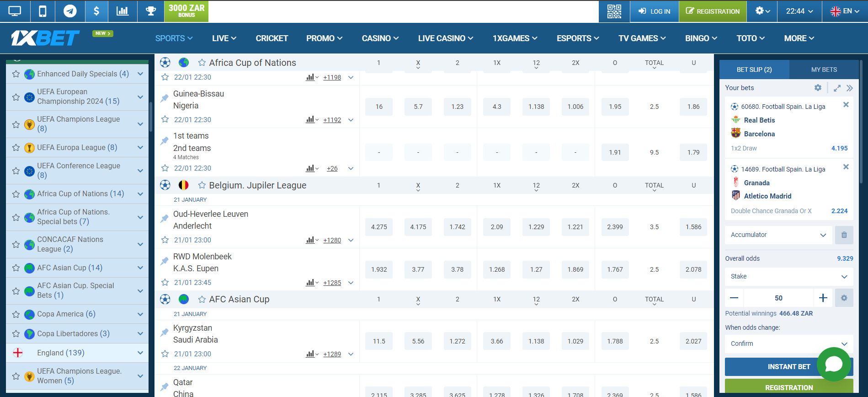This screenshot has width=868, height=397.
Task: Favorite the AFC Asian Cup header
Action: click(202, 299)
